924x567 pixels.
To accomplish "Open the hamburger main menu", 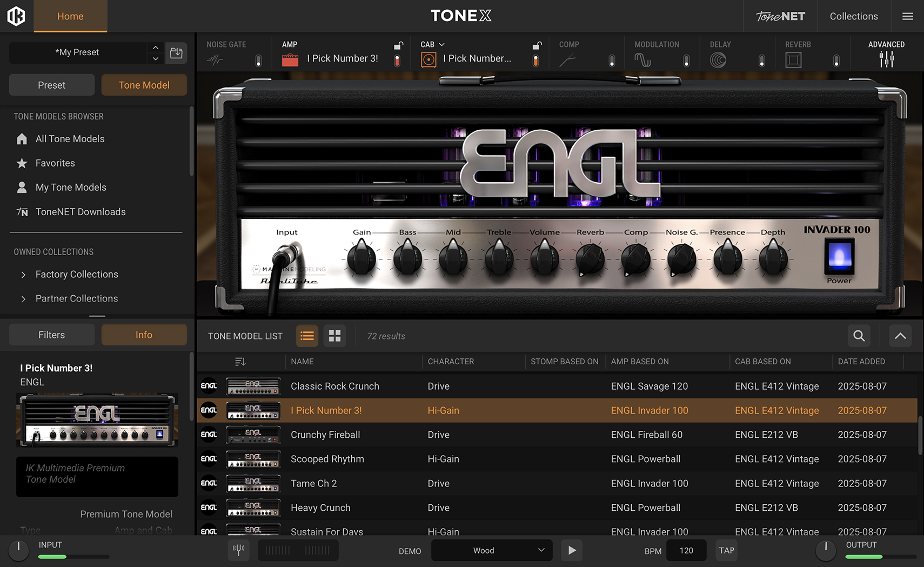I will tap(907, 16).
